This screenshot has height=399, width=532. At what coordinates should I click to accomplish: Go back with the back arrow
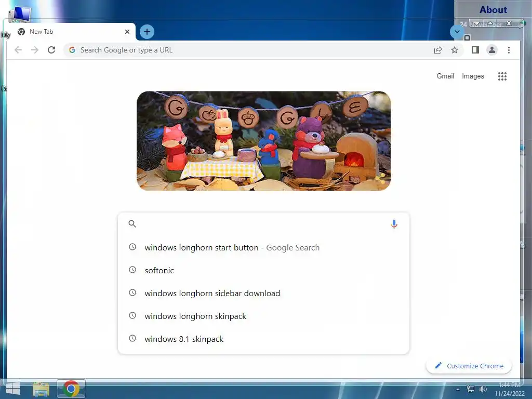18,50
